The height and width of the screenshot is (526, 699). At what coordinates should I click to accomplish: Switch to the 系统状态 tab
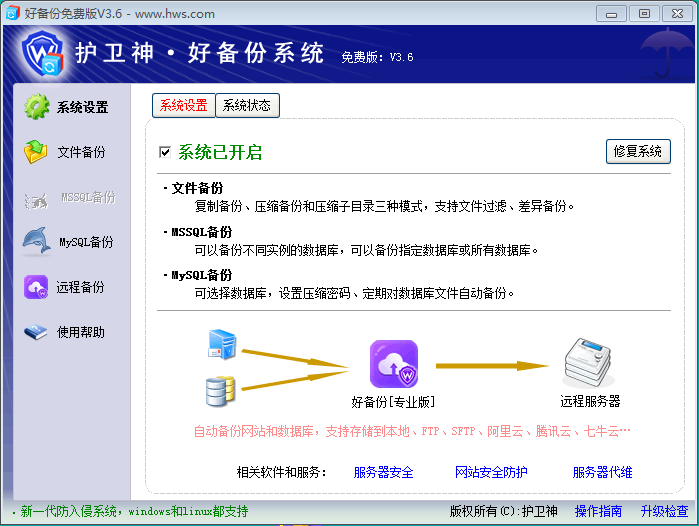point(247,105)
